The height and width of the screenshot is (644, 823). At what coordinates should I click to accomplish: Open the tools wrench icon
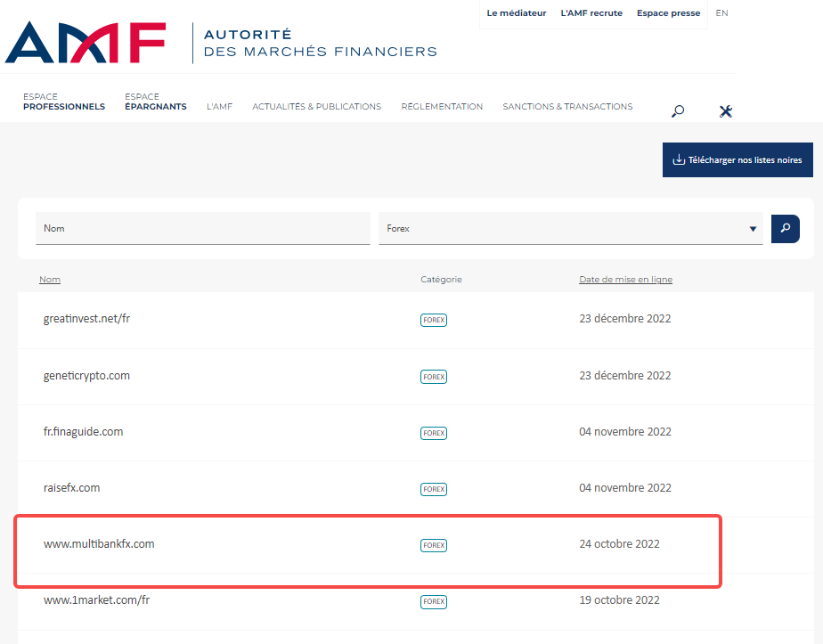(x=725, y=111)
